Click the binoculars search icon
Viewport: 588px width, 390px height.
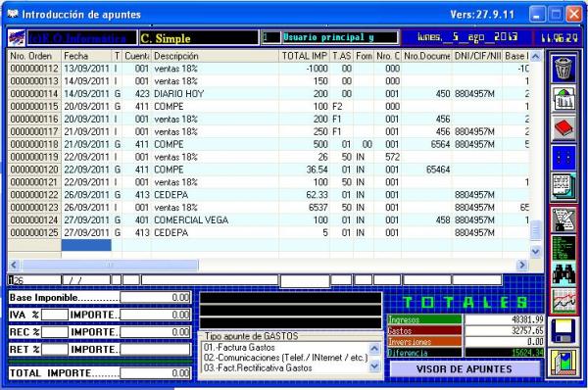point(563,274)
